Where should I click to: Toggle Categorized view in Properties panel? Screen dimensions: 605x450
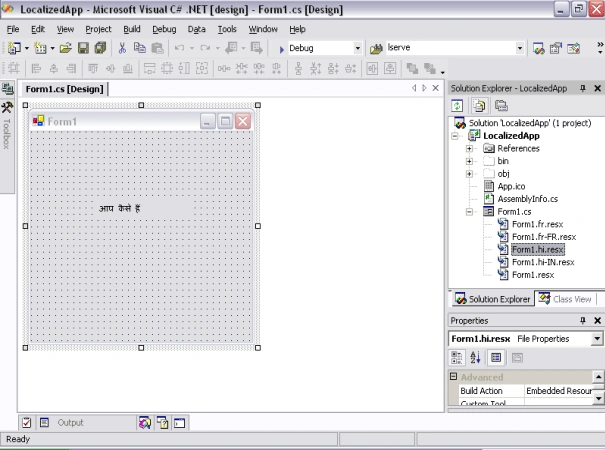457,357
